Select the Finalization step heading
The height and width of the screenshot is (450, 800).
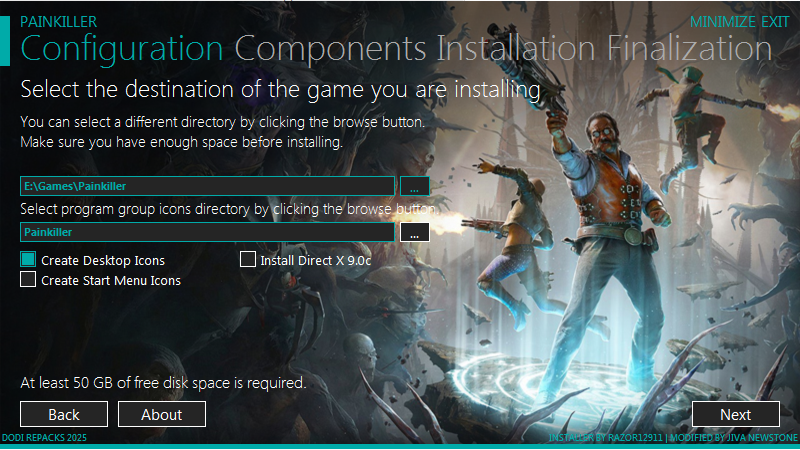tap(689, 49)
